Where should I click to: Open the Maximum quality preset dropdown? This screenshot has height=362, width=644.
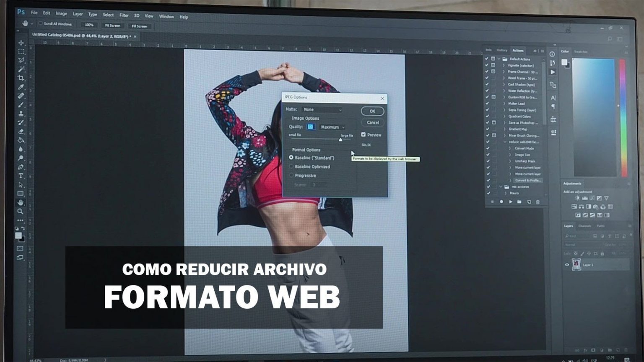tap(333, 127)
